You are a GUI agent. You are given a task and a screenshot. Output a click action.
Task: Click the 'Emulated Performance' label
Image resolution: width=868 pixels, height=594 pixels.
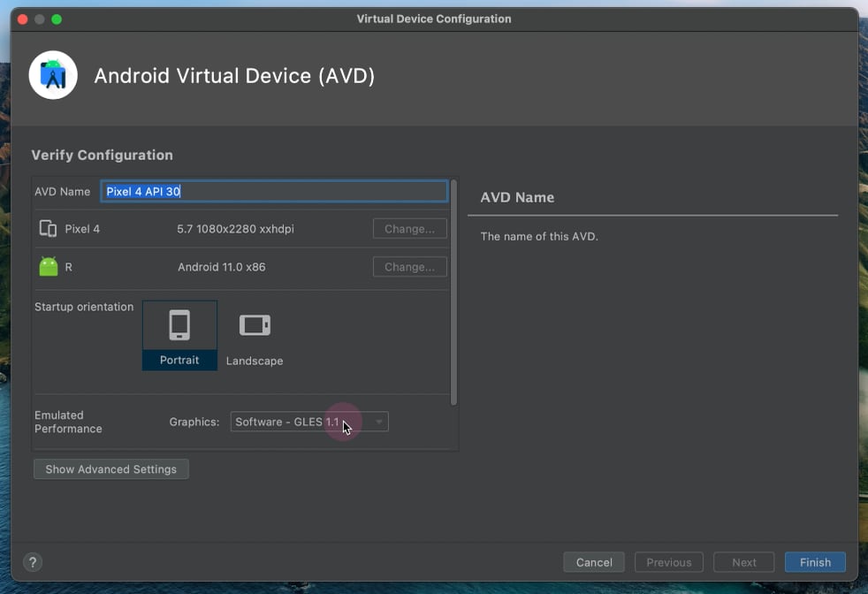[68, 422]
